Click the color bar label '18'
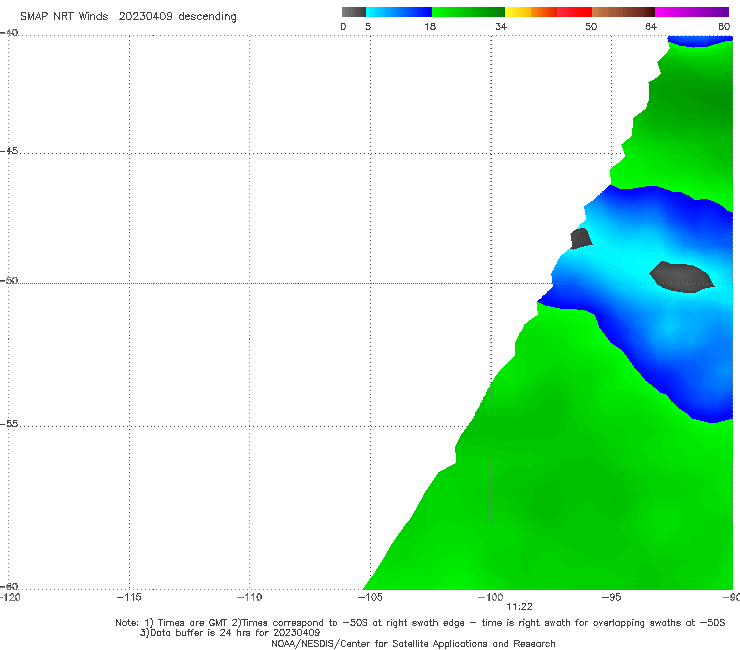The image size is (740, 650). (x=430, y=26)
